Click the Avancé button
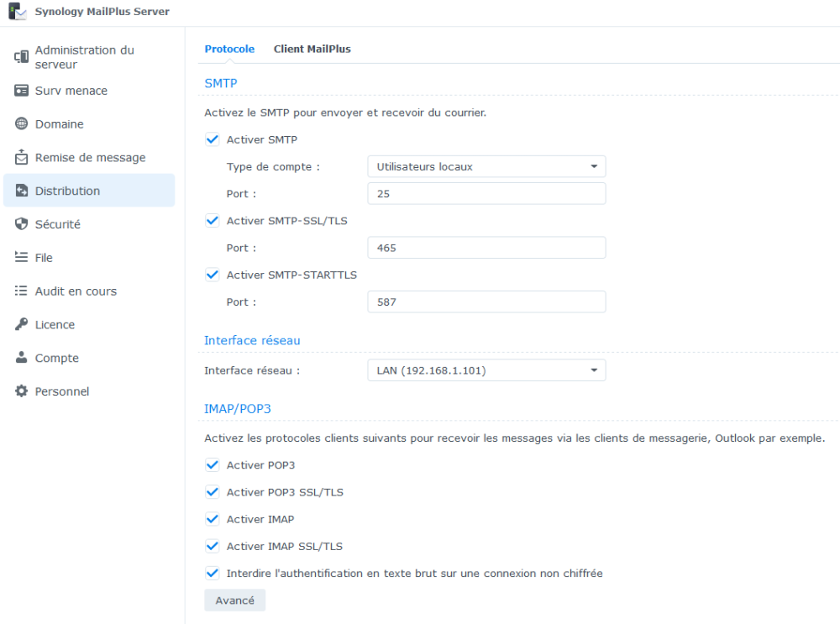This screenshot has width=840, height=624. pyautogui.click(x=234, y=600)
